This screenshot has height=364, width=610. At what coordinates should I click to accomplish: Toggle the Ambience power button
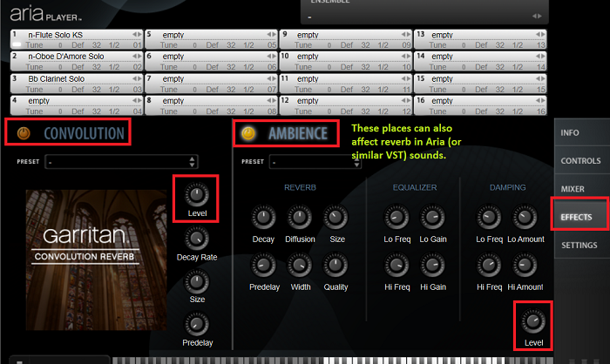[248, 133]
